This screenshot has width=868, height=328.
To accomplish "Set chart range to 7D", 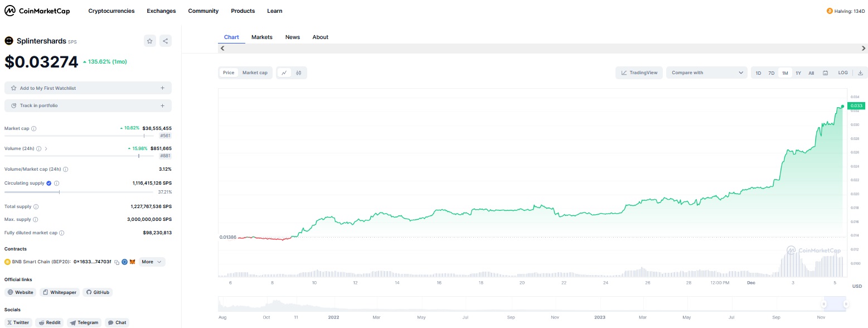I will click(772, 73).
